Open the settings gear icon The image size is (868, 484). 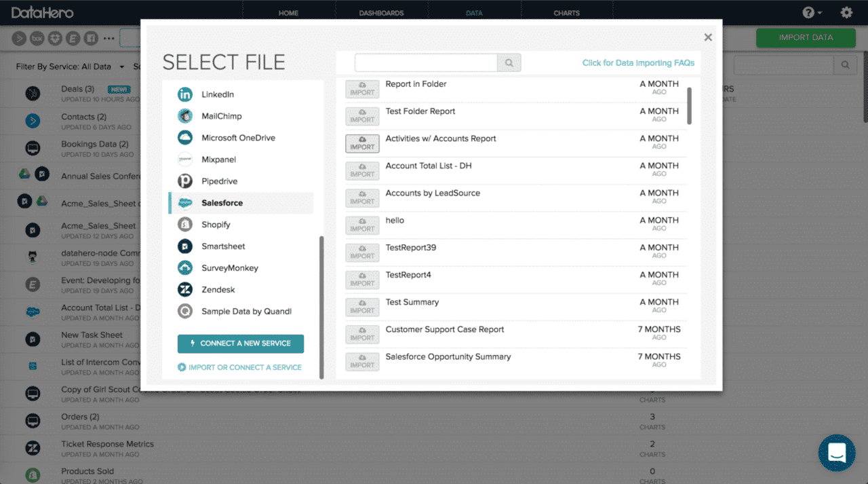pyautogui.click(x=846, y=12)
